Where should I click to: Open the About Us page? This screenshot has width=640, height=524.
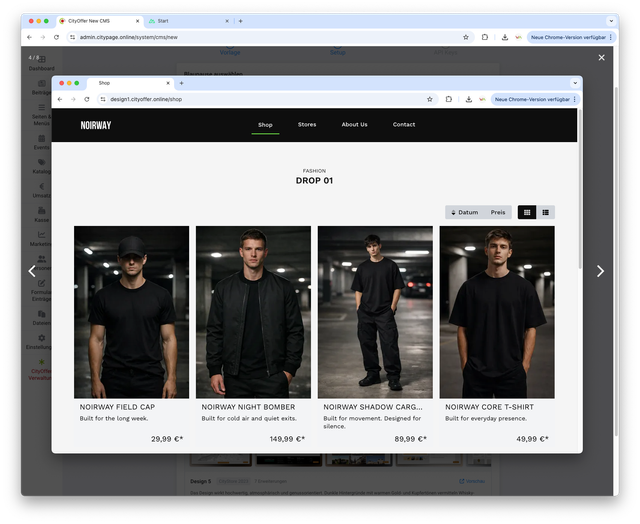click(354, 125)
